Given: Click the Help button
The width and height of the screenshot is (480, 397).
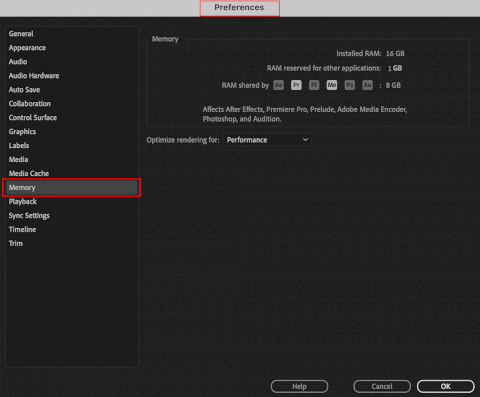Looking at the screenshot, I should [299, 386].
